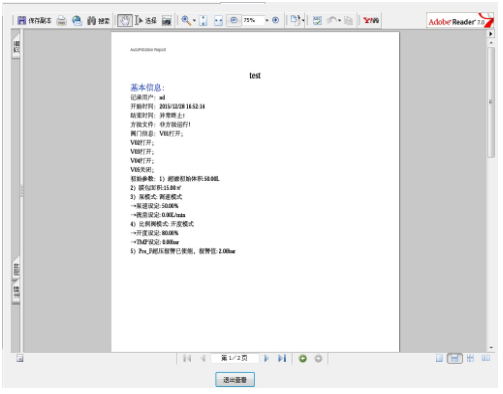Click the scrollbar up arrow
This screenshot has width=503, height=394.
[x=491, y=43]
